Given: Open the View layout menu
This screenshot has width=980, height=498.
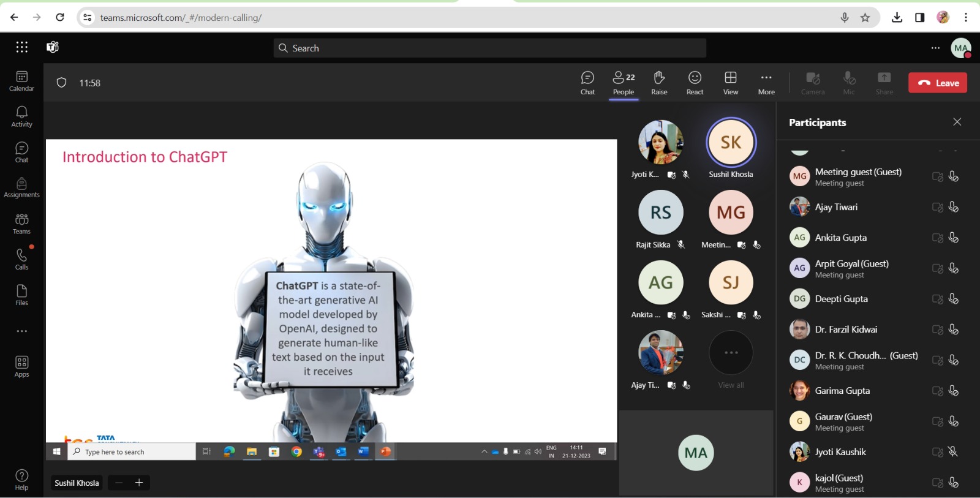Looking at the screenshot, I should pyautogui.click(x=731, y=83).
